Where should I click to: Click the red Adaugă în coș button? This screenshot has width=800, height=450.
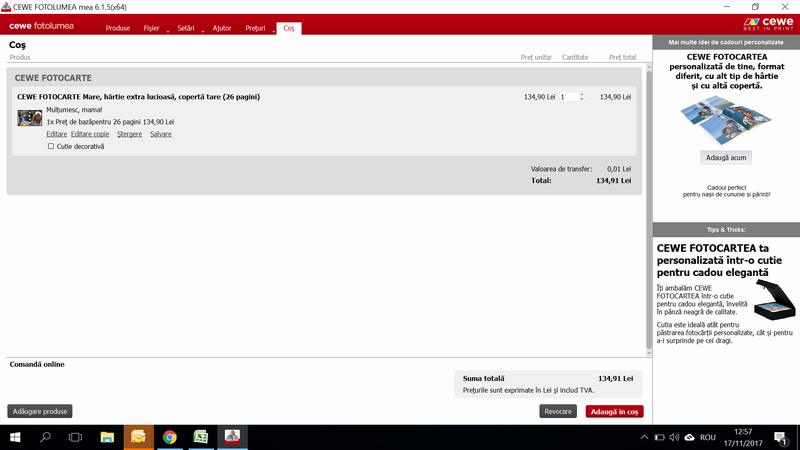(x=614, y=412)
